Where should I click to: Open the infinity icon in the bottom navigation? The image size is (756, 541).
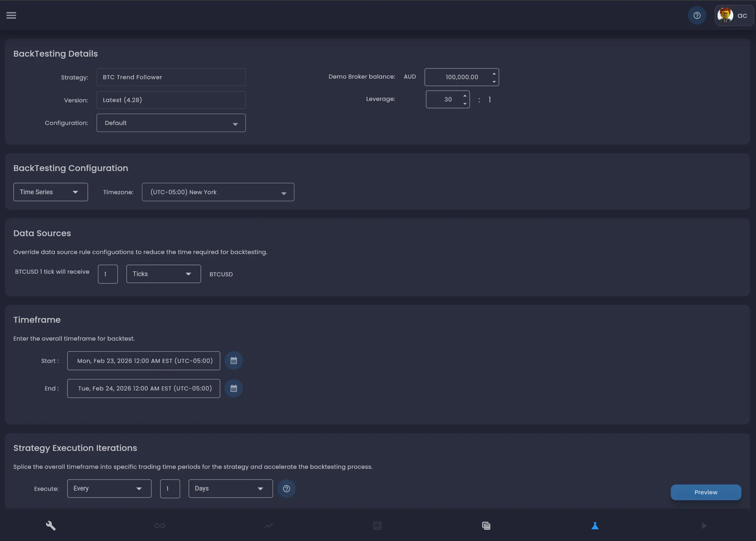click(160, 526)
